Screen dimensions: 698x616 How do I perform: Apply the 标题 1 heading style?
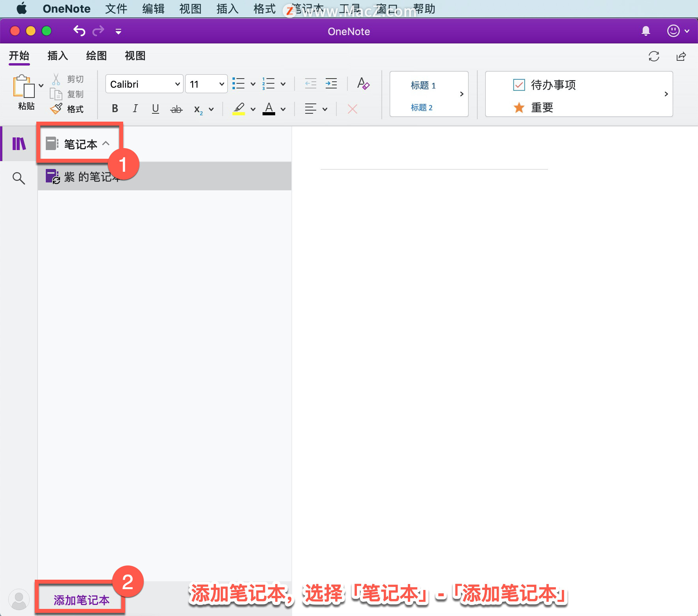click(423, 85)
